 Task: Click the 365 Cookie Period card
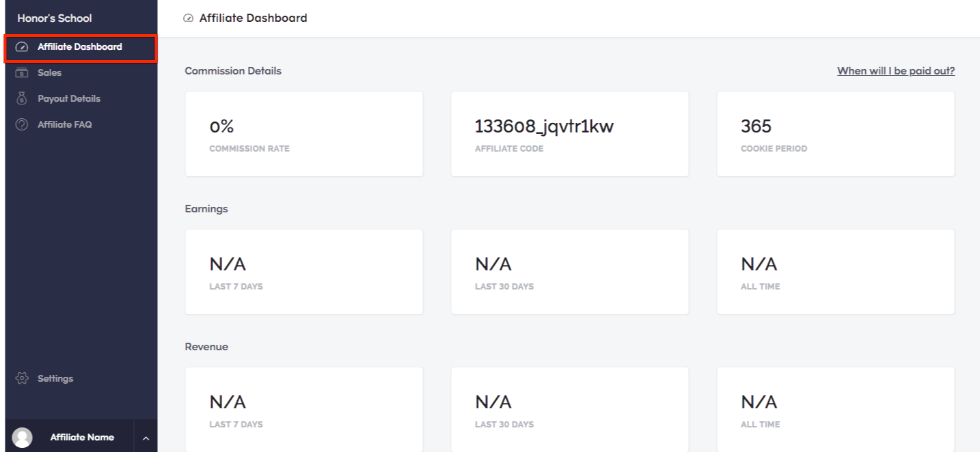tap(836, 134)
